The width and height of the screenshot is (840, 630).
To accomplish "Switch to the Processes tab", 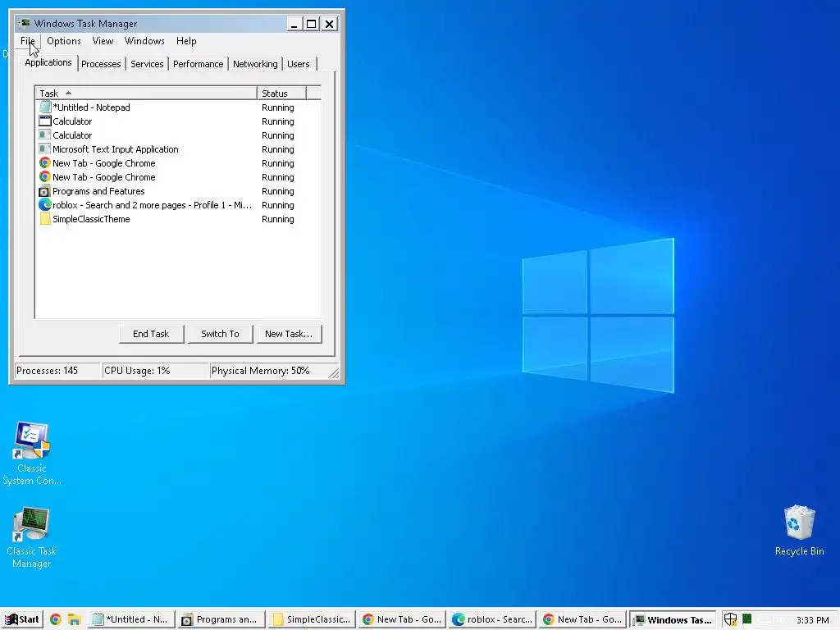I will (101, 64).
